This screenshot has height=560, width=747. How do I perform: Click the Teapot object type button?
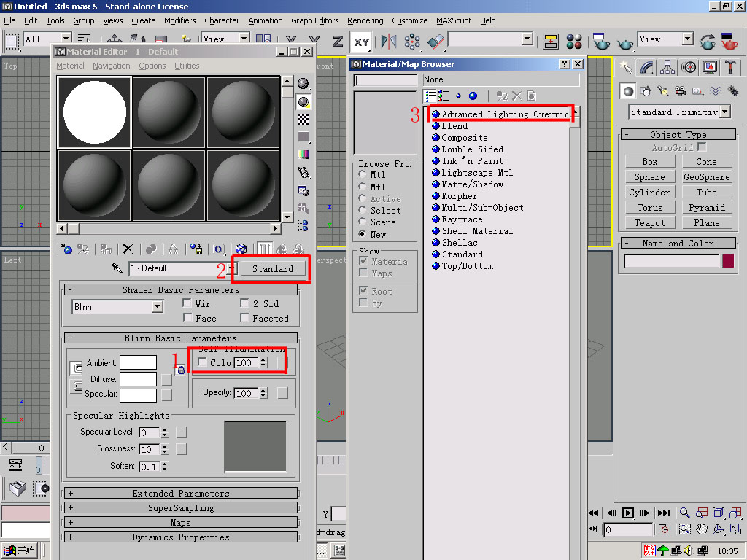tap(649, 223)
